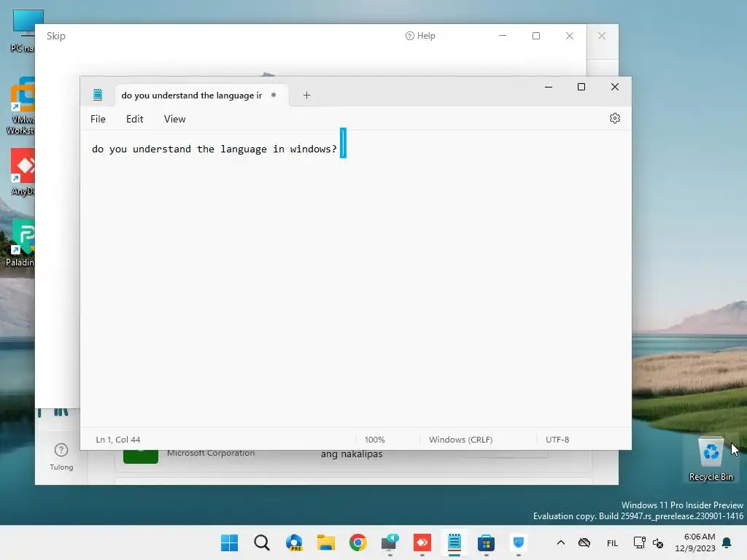
Task: Click the 'ang nakalipas' text in background window
Action: coord(352,454)
